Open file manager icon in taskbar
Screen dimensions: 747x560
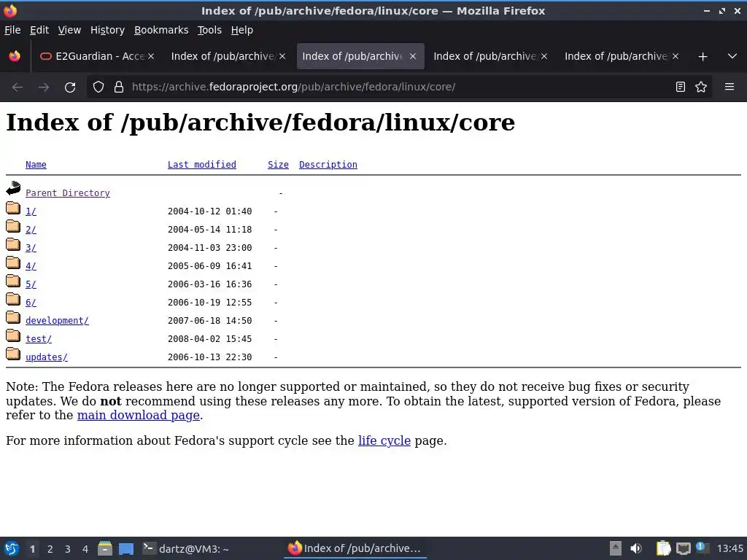(x=105, y=548)
